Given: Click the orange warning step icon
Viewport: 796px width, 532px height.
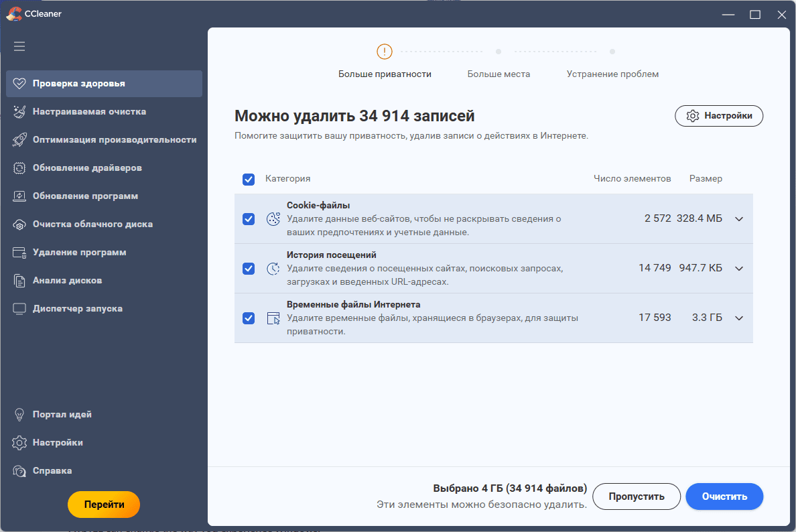Looking at the screenshot, I should (385, 52).
